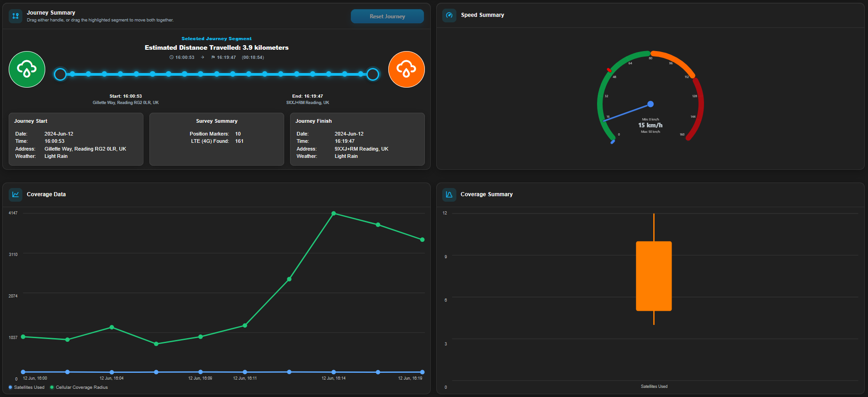Image resolution: width=868 pixels, height=397 pixels.
Task: Click the Journey Start address Gillette Way
Action: point(85,149)
